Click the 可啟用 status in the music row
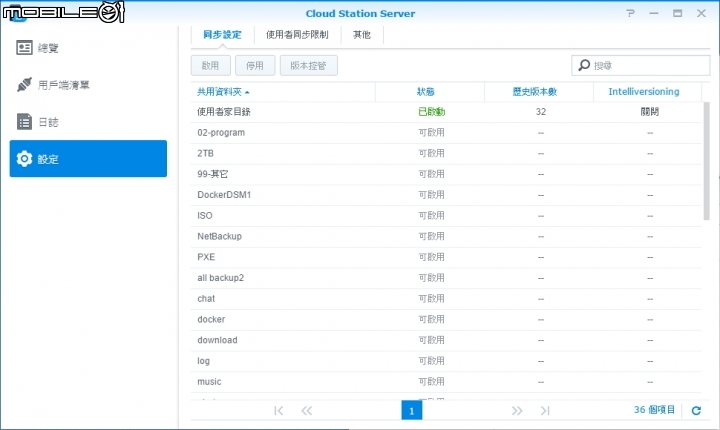The image size is (720, 430). [431, 381]
